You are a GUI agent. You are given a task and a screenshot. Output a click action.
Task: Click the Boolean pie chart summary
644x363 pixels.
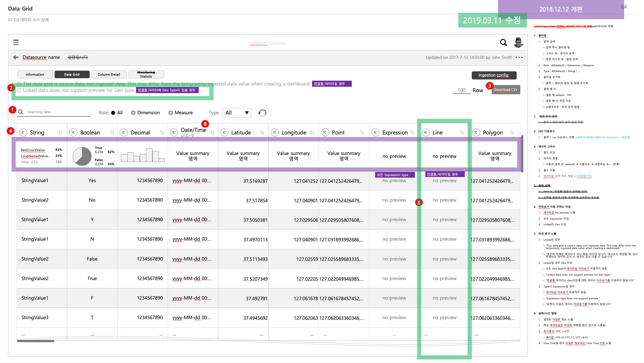82,156
